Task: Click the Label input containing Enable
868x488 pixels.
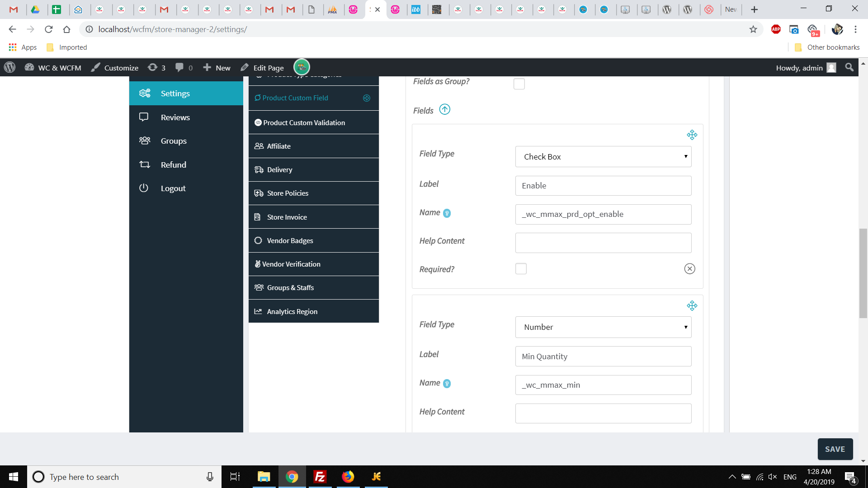Action: click(x=603, y=186)
